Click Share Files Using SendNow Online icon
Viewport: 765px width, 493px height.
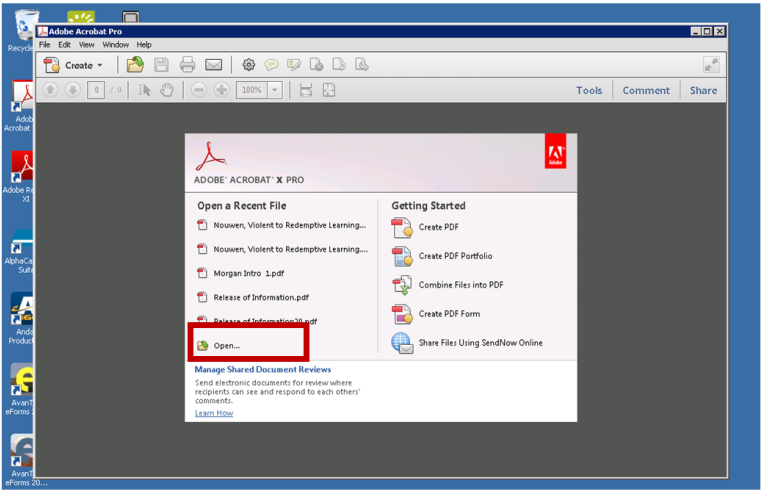[x=402, y=343]
